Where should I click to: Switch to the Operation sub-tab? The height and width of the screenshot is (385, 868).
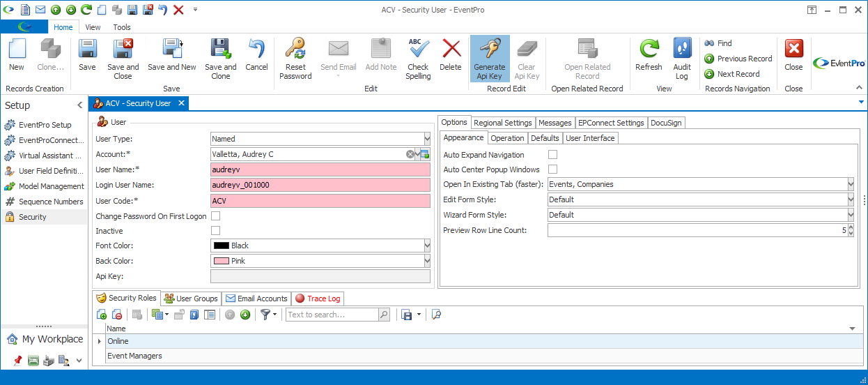(507, 138)
